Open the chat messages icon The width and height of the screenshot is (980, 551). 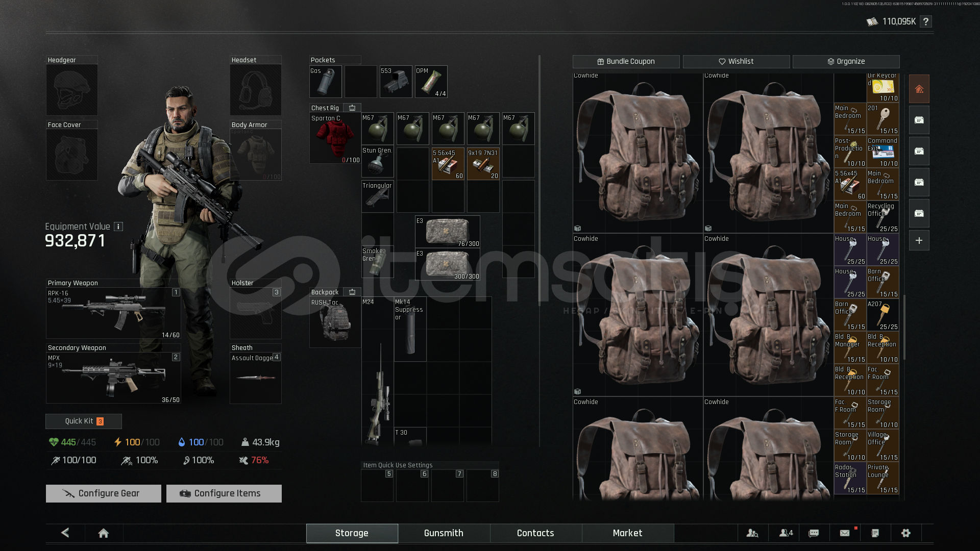[x=814, y=533]
